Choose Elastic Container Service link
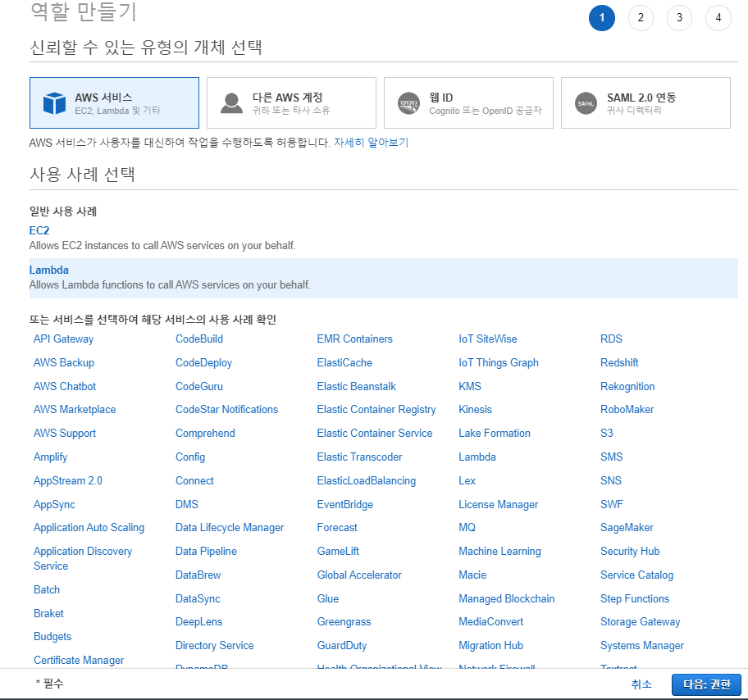Image resolution: width=748 pixels, height=700 pixels. click(375, 434)
